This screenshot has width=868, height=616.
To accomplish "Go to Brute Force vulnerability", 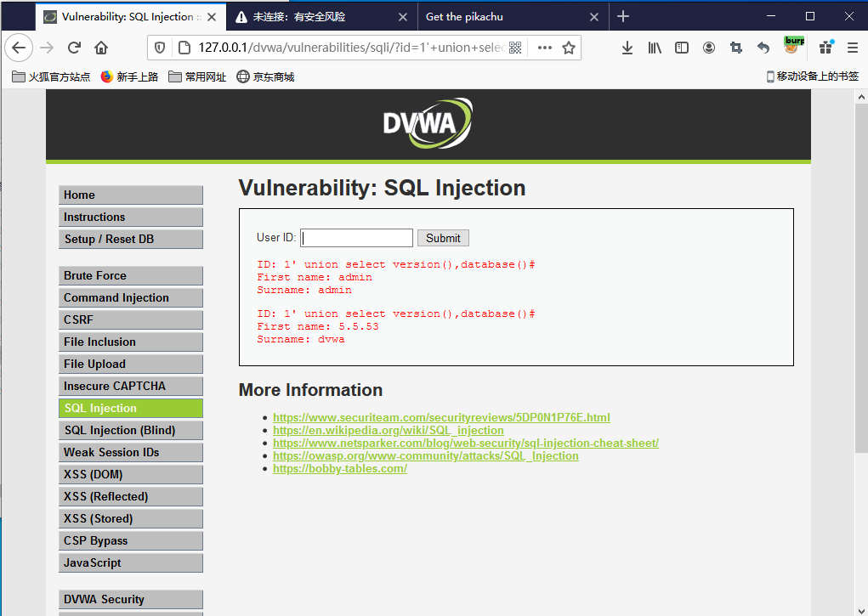I will tap(131, 275).
